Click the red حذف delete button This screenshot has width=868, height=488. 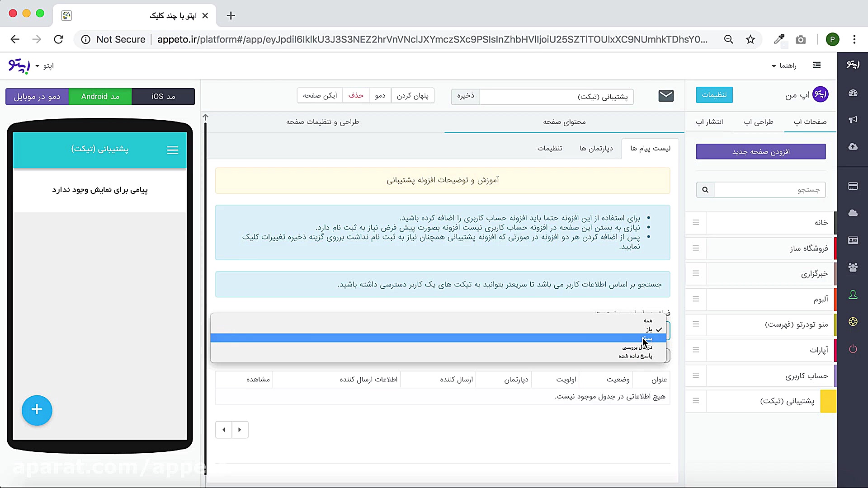coord(356,95)
